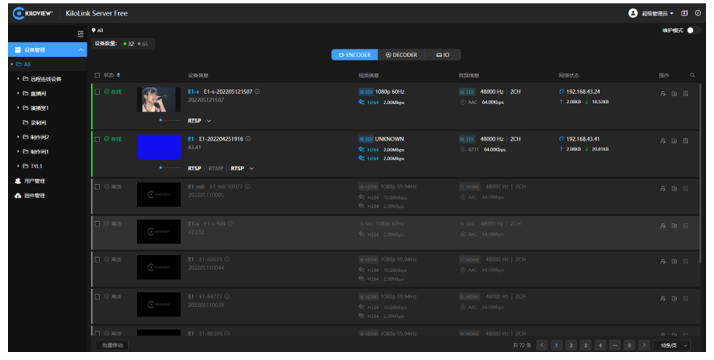Screen dimensions: 714x360
Task: Open the user management section icon
Action: click(x=18, y=181)
